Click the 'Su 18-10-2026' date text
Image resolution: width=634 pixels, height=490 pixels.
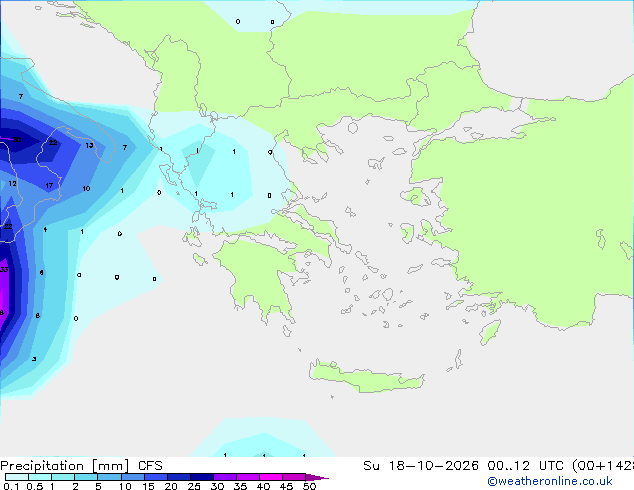[421, 466]
